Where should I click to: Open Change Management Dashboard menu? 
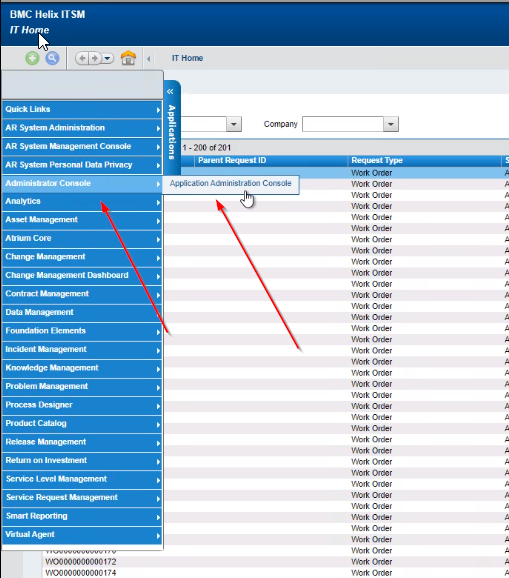pos(82,275)
